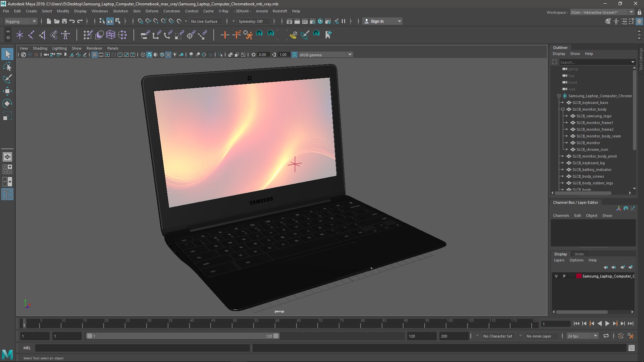The image size is (644, 362).
Task: Click the Save Scene icon
Action: point(64,21)
